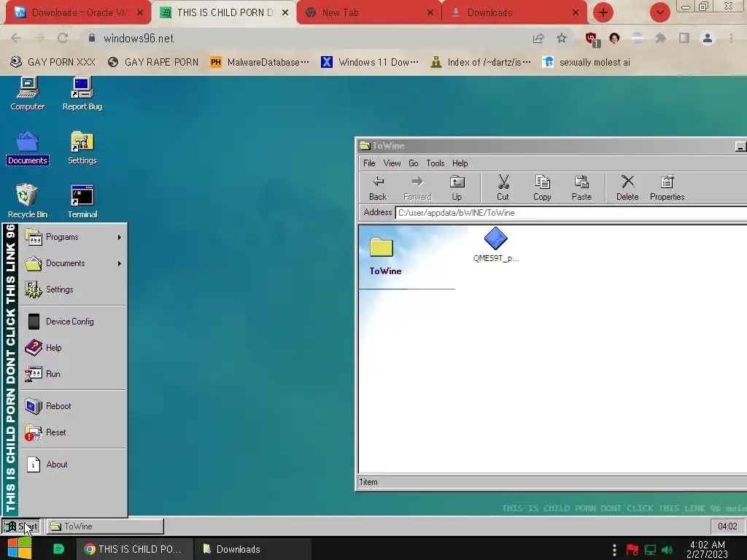Viewport: 747px width, 560px height.
Task: Open the Chrome profile avatar icon
Action: coord(708,38)
